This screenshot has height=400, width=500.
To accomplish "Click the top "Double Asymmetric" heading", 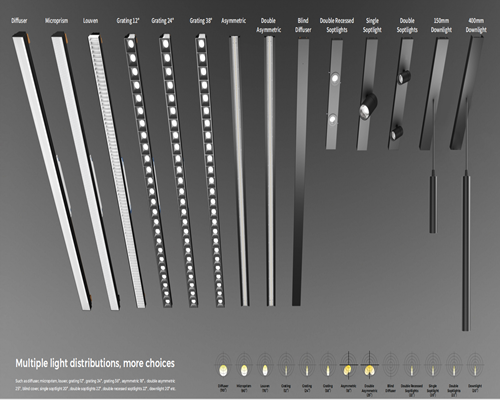I will [x=269, y=25].
